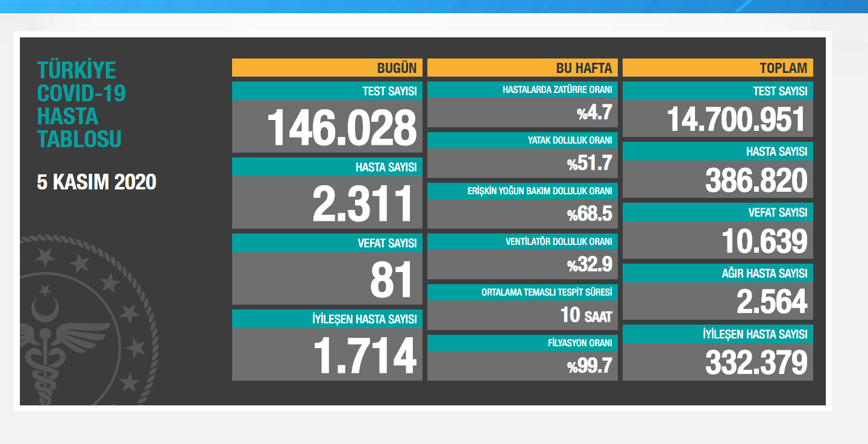
Task: Click total death count 10.639
Action: click(x=764, y=241)
